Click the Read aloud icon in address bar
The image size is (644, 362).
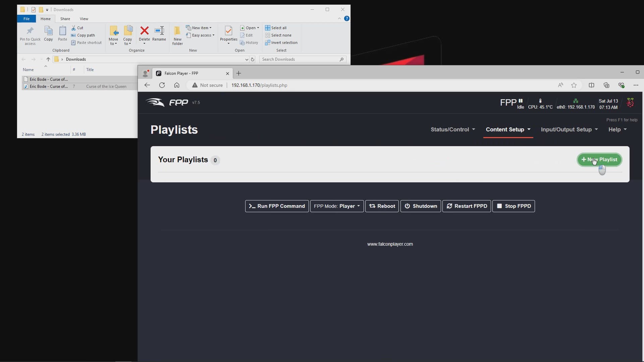(x=560, y=85)
